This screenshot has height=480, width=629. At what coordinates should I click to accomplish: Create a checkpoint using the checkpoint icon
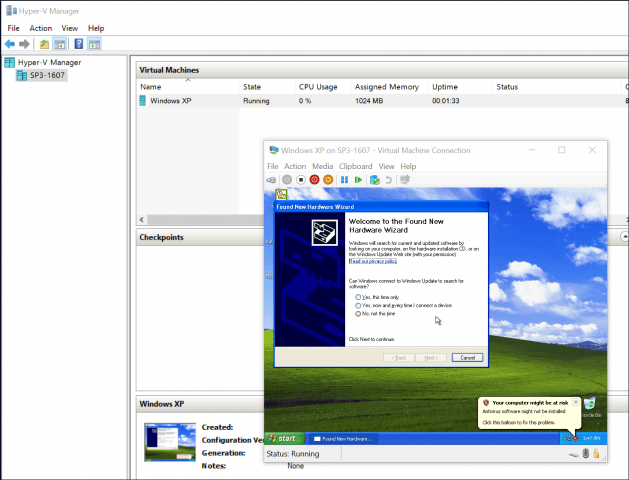[375, 180]
